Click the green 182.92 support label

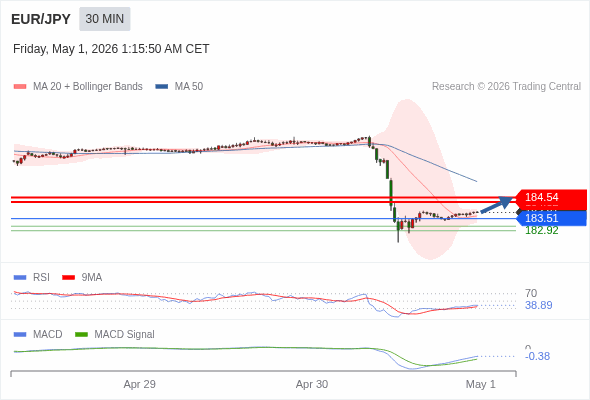pyautogui.click(x=541, y=230)
